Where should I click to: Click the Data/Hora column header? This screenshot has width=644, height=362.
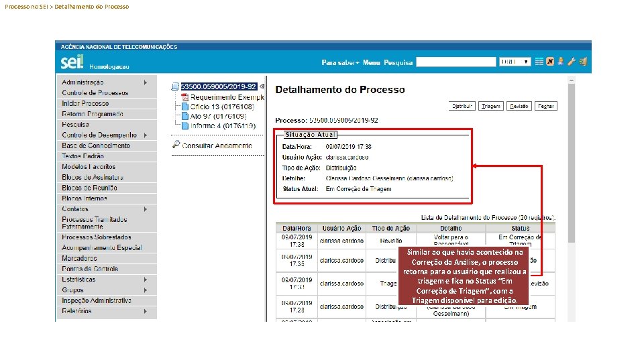click(x=297, y=228)
